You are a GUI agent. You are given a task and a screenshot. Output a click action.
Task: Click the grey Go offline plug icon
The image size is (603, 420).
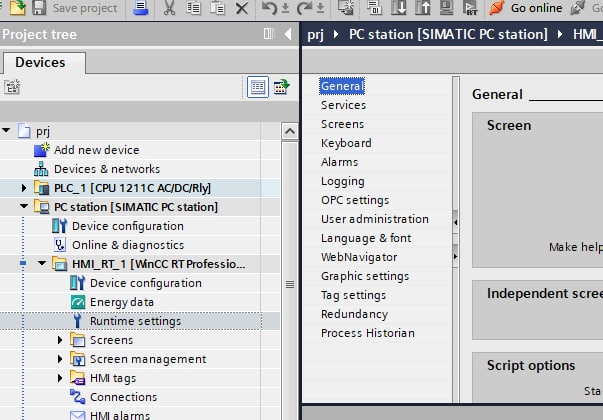pyautogui.click(x=578, y=8)
